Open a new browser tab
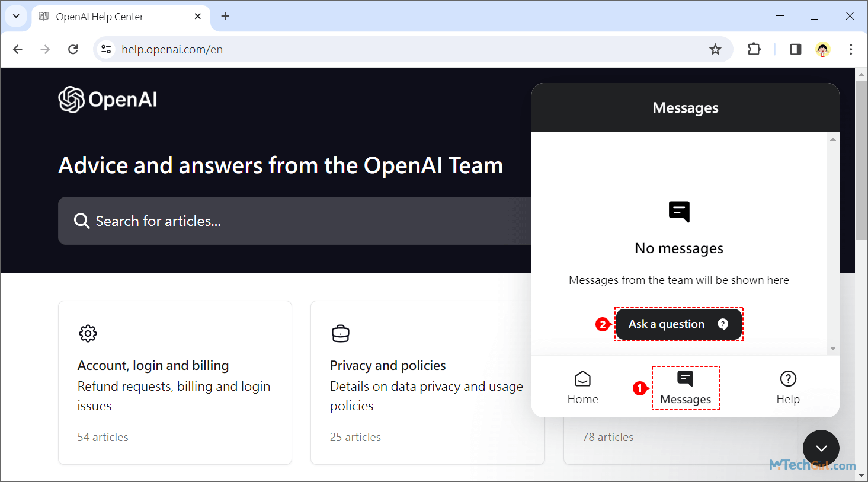 [225, 16]
